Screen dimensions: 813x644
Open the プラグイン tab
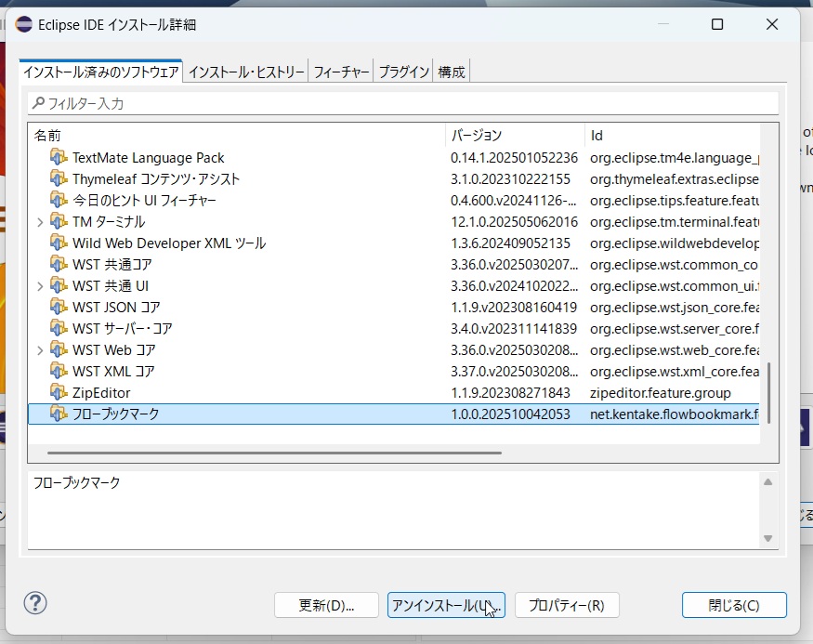coord(403,72)
